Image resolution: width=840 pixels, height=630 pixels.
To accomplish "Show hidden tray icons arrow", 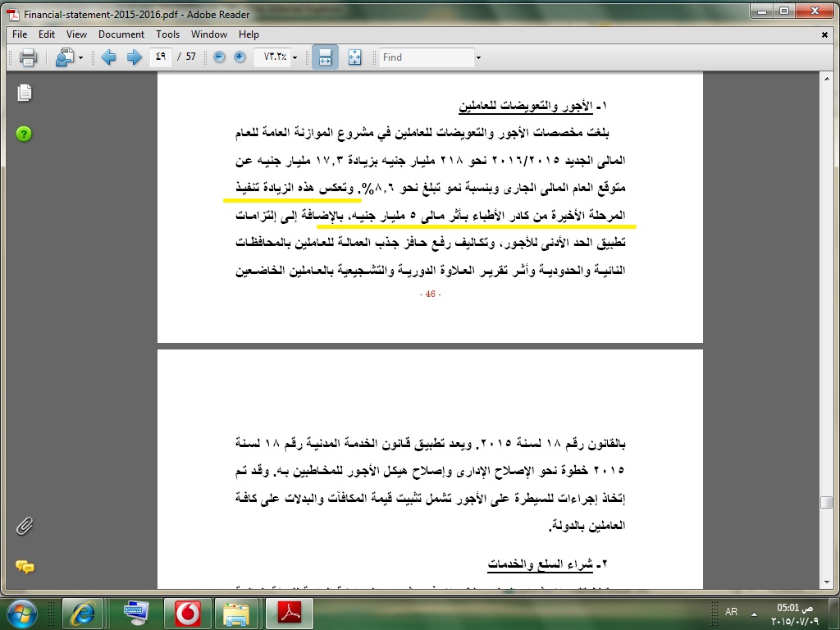I will 755,614.
